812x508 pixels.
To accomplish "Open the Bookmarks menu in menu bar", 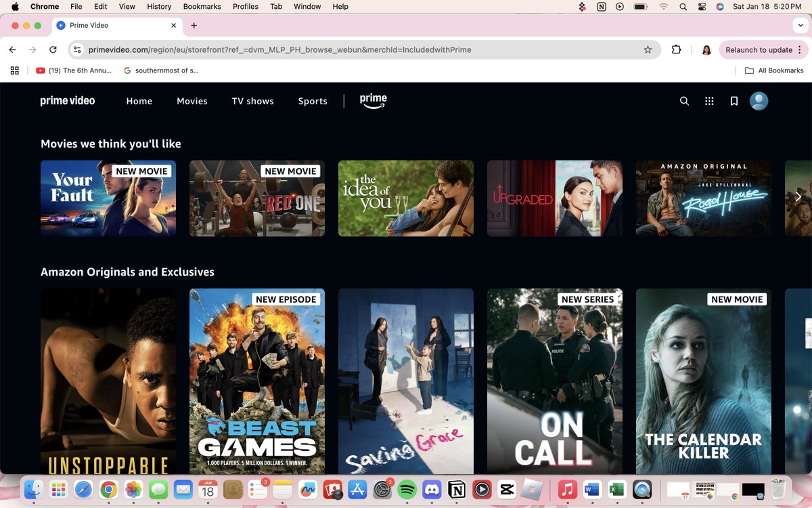I will point(202,7).
